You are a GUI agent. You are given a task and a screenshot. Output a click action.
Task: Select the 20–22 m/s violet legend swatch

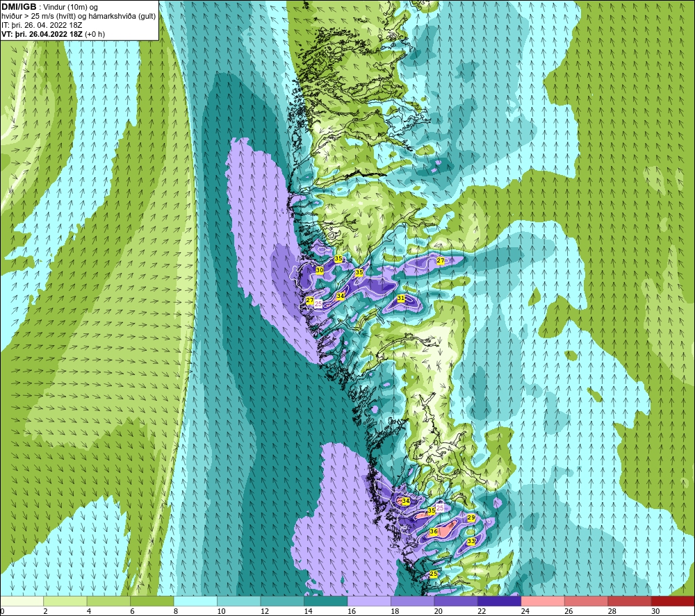click(x=456, y=601)
